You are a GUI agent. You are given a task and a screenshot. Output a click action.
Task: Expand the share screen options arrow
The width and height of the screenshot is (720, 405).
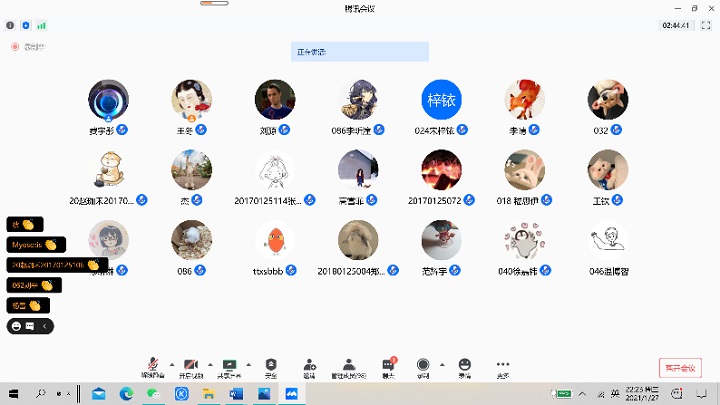tap(248, 364)
